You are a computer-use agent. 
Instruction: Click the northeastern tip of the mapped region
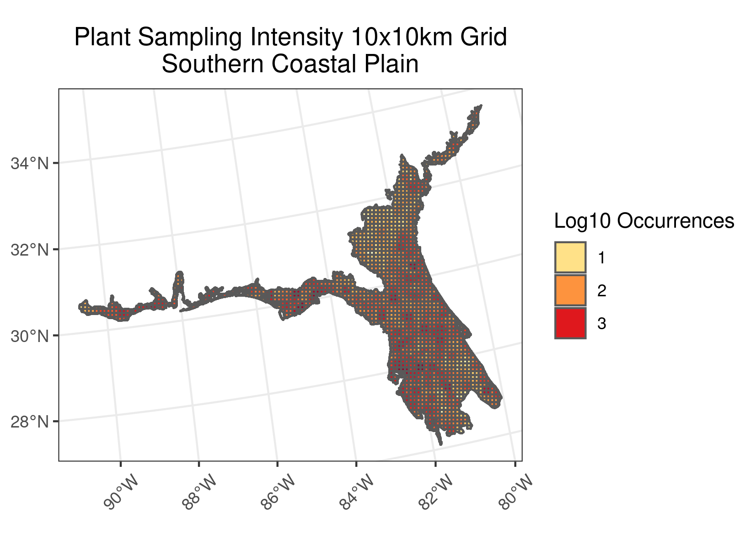479,107
